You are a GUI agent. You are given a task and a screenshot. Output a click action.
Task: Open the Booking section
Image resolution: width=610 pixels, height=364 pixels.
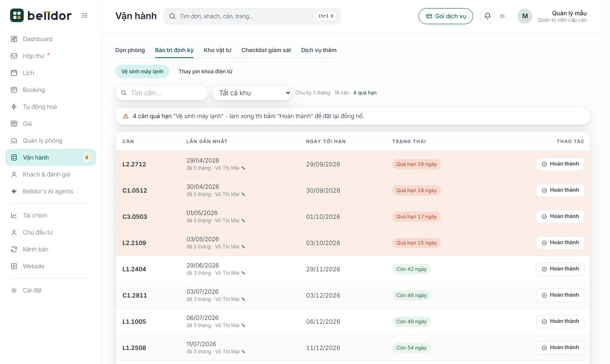pos(50,90)
